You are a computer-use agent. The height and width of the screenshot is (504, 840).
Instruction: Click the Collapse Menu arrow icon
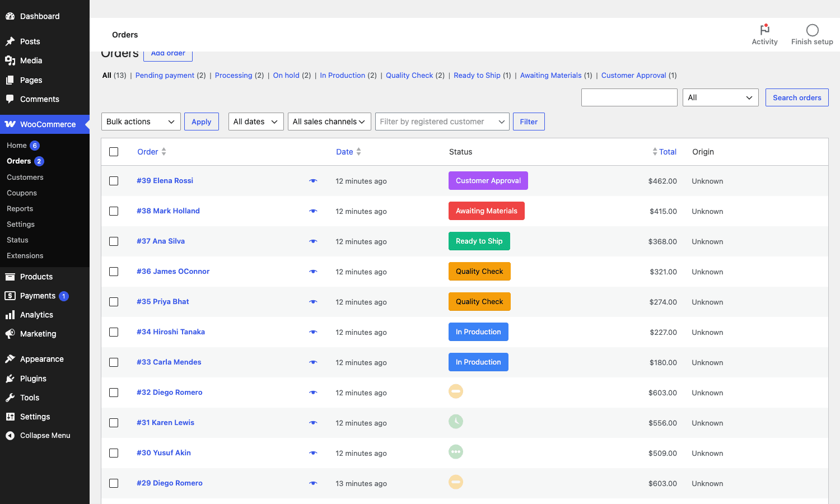click(10, 436)
